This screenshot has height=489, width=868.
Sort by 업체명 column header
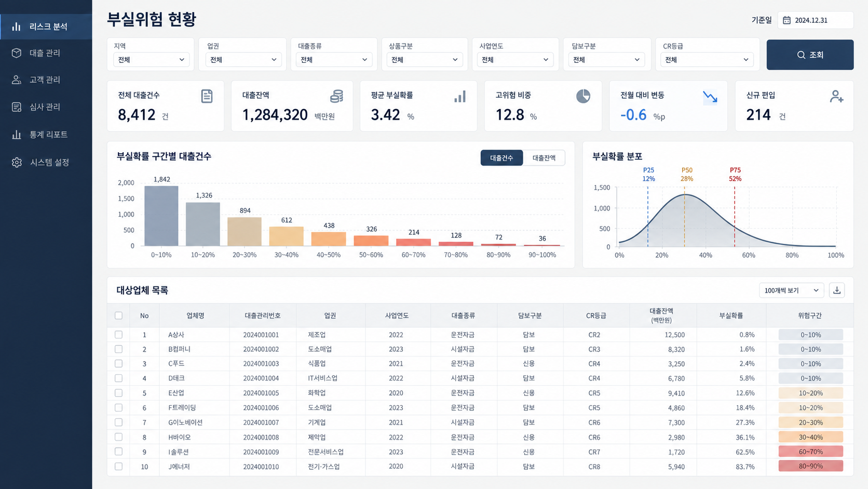pos(195,315)
